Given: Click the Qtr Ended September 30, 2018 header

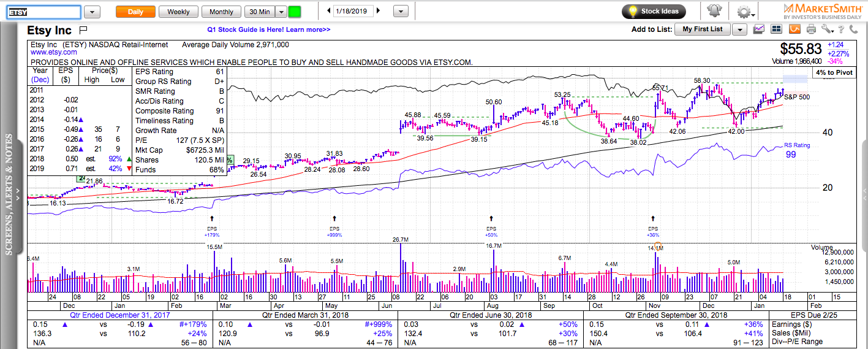Looking at the screenshot, I should pos(676,315).
